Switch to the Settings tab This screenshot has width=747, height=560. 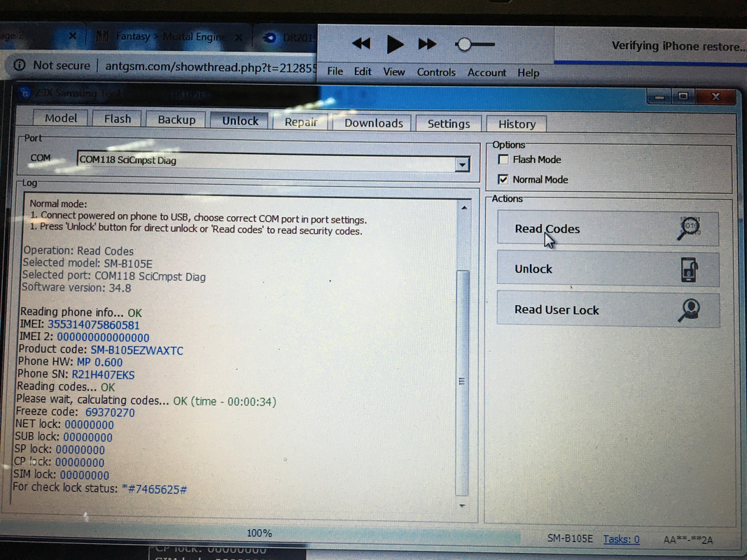448,124
